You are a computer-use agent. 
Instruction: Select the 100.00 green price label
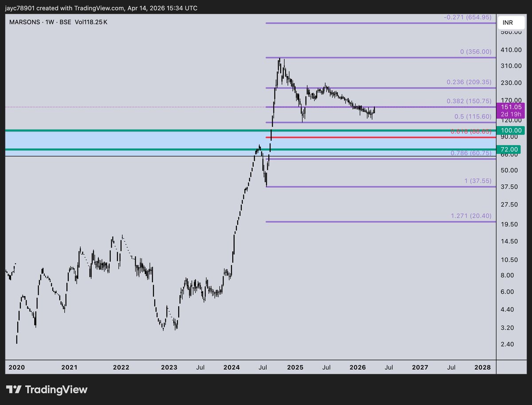pos(512,131)
